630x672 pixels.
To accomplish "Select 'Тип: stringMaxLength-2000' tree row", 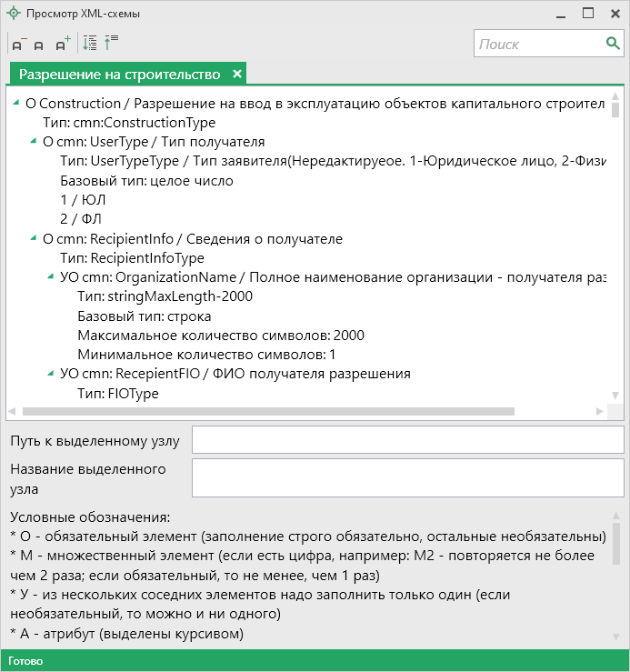I will (165, 296).
